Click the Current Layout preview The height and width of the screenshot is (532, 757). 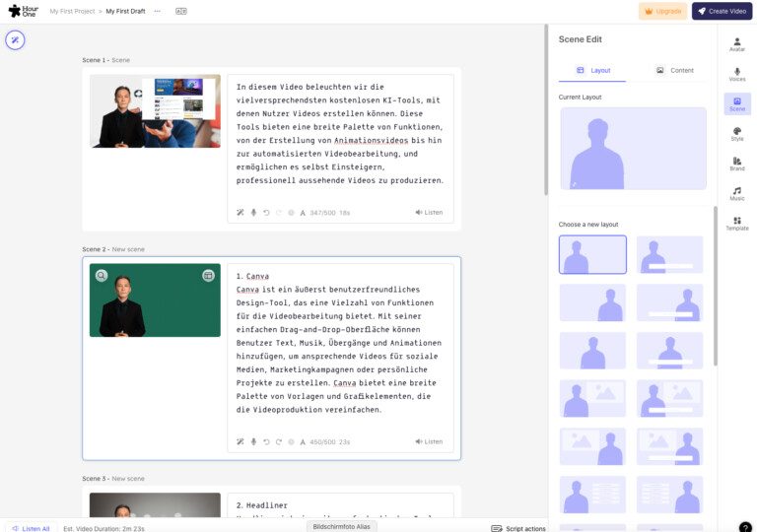633,148
